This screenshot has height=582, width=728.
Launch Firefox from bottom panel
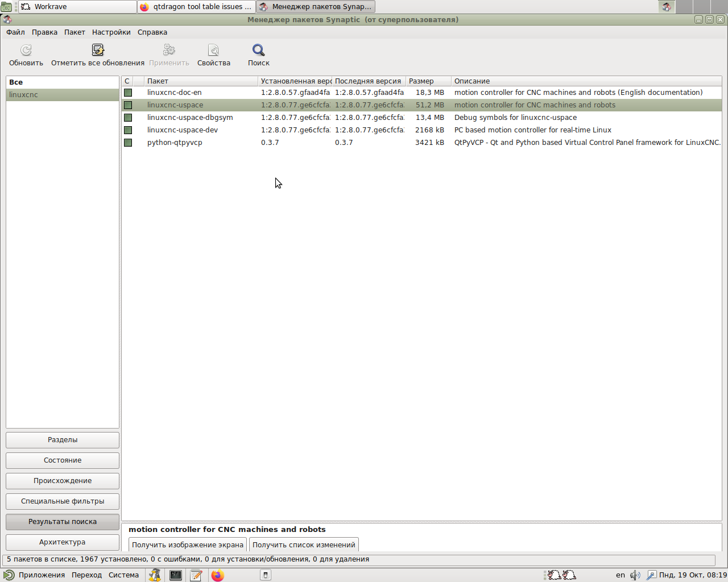point(217,575)
